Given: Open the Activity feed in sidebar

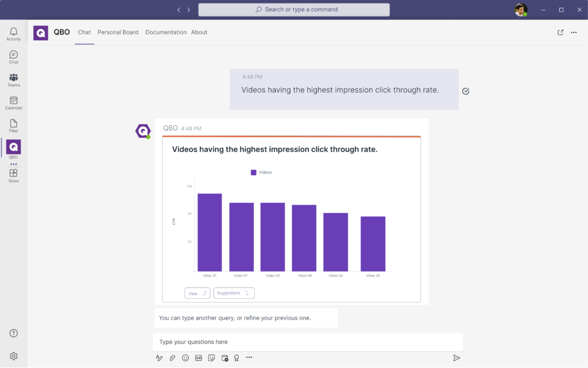Looking at the screenshot, I should tap(13, 34).
